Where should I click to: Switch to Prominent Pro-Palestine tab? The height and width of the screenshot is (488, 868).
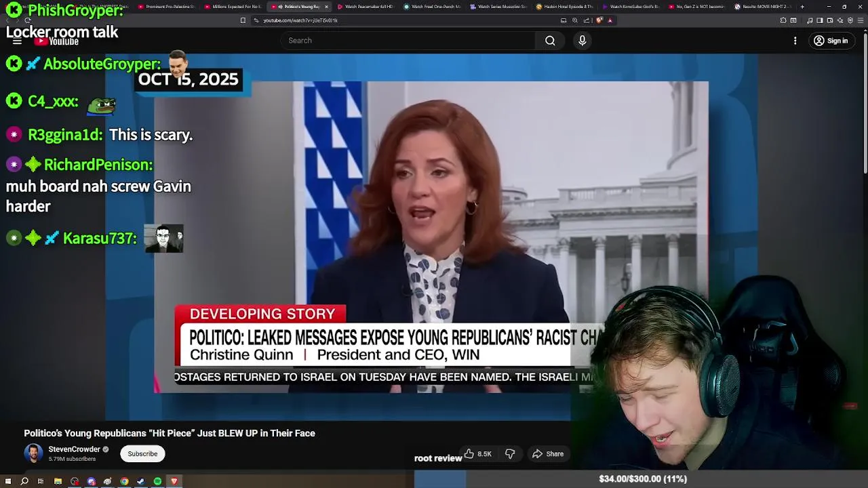[x=165, y=7]
